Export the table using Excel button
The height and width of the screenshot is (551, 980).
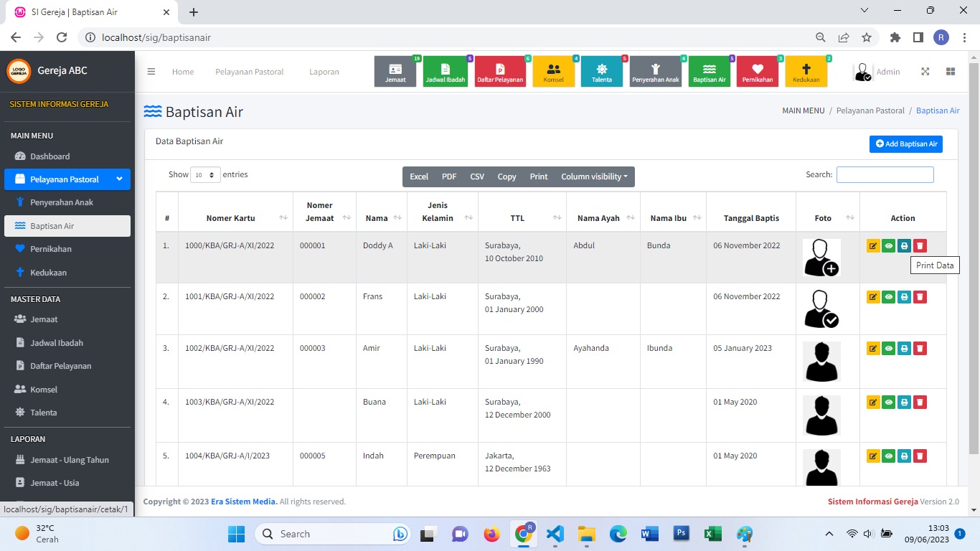[419, 176]
